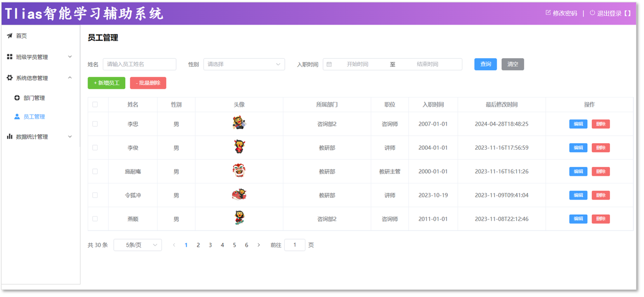Select the checkbox for 令狐冲's row
The height and width of the screenshot is (297, 644).
tap(95, 195)
